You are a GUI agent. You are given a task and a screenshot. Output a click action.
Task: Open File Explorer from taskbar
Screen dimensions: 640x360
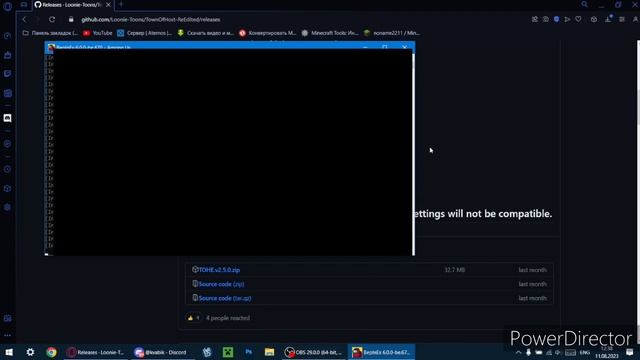point(269,352)
